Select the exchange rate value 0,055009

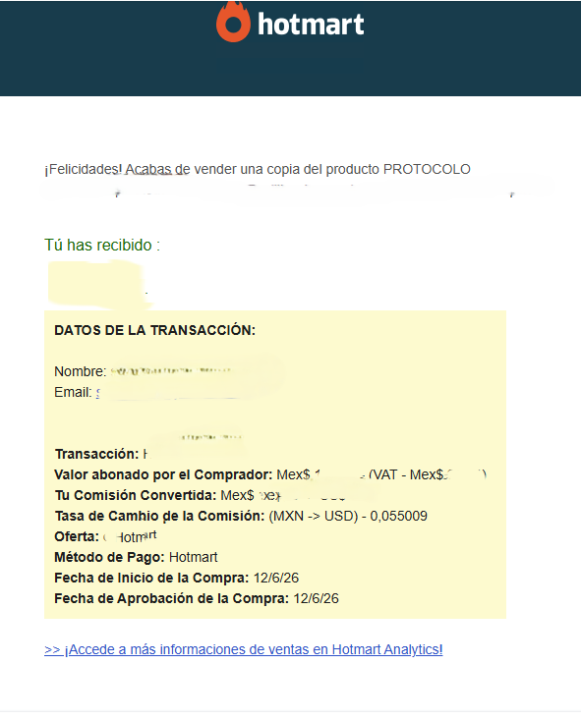tap(399, 516)
